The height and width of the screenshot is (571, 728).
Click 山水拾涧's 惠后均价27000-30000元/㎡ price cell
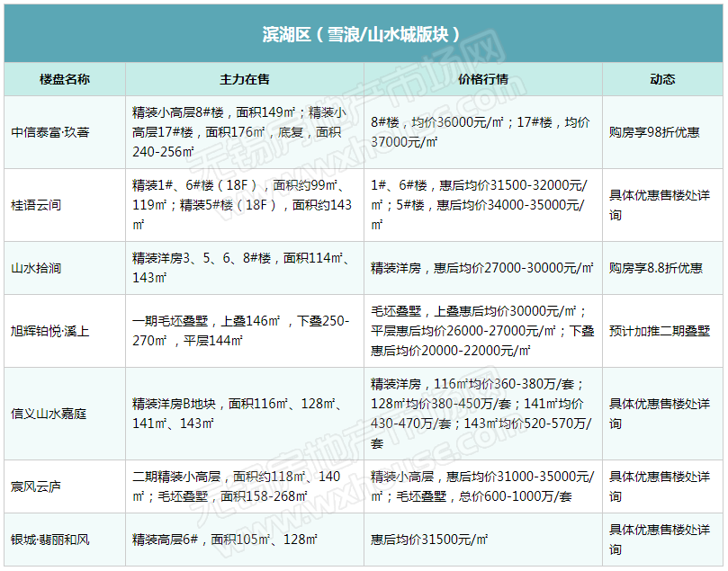pos(482,268)
